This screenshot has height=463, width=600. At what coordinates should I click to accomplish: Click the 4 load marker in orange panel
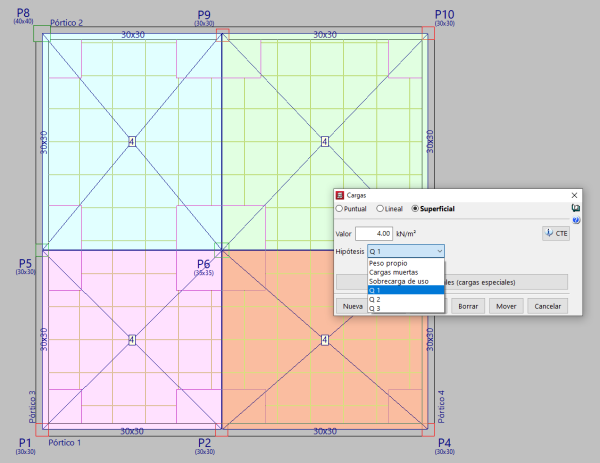tap(324, 340)
